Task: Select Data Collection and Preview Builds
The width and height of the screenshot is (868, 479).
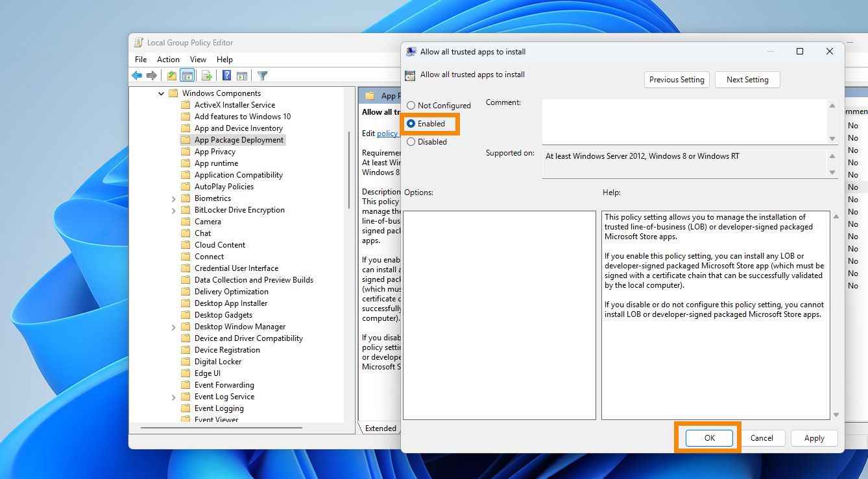Action: pyautogui.click(x=254, y=280)
